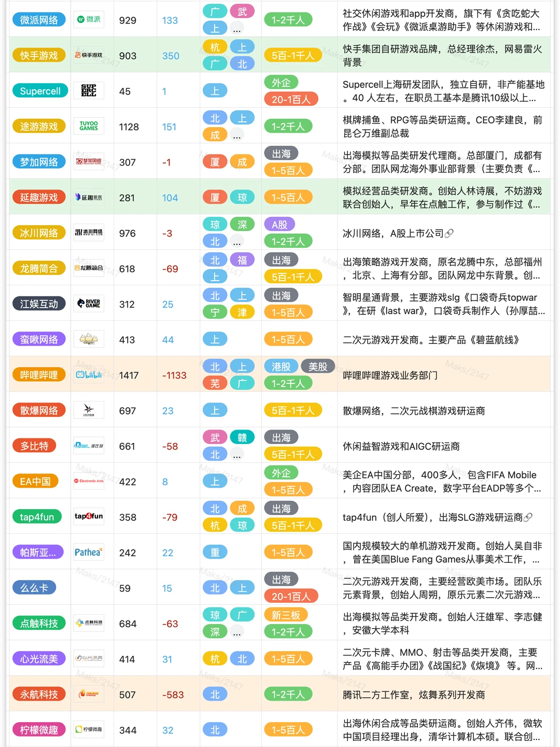Open the 么么卡 company tag
The image size is (560, 747).
pyautogui.click(x=34, y=588)
